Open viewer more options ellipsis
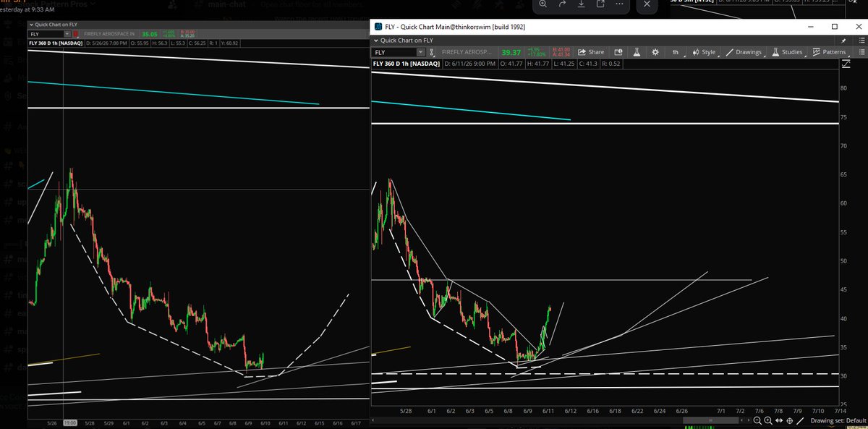Viewport: 868px width, 429px height. click(618, 4)
